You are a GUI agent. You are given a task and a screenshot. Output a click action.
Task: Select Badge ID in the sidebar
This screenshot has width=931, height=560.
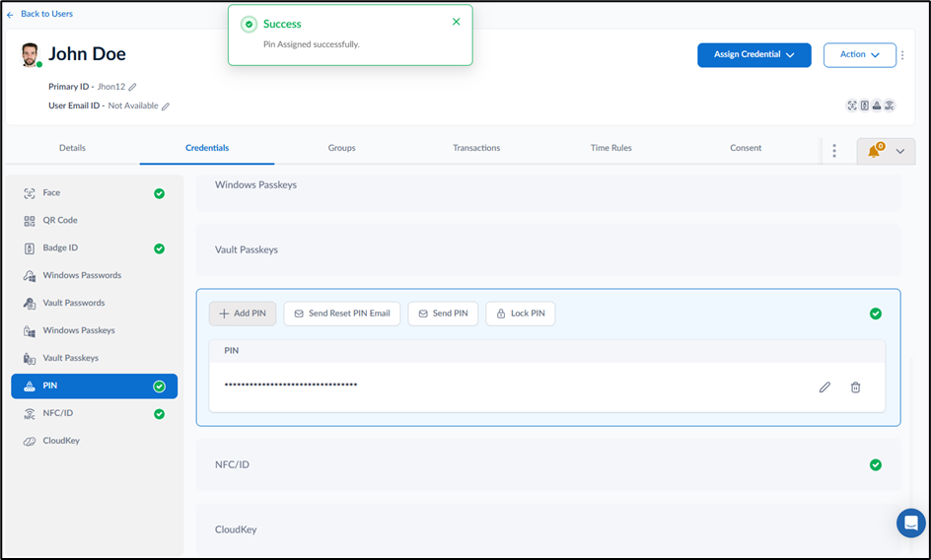click(x=95, y=248)
